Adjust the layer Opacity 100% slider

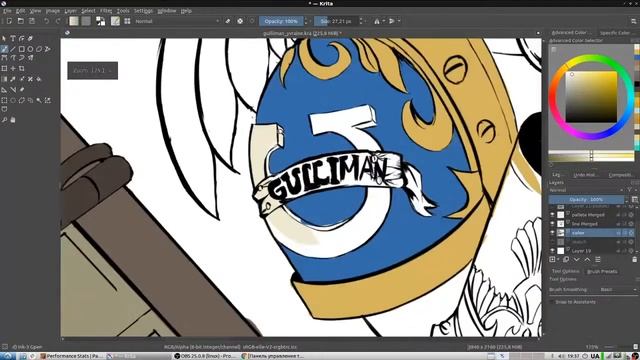point(586,200)
